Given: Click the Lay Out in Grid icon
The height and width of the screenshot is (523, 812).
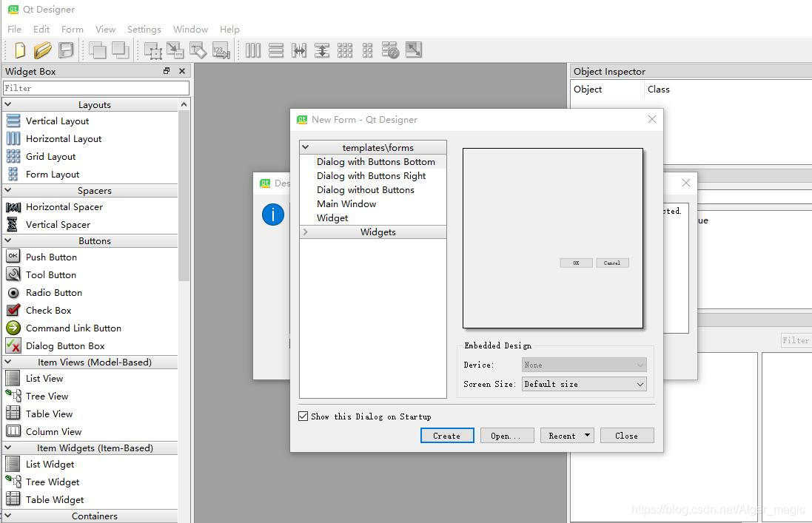Looking at the screenshot, I should tap(344, 50).
